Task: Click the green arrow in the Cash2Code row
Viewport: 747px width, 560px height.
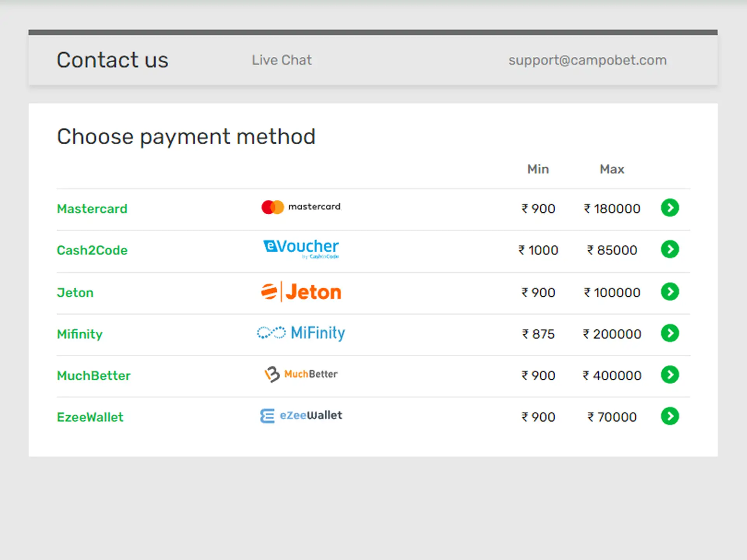Action: click(x=670, y=249)
